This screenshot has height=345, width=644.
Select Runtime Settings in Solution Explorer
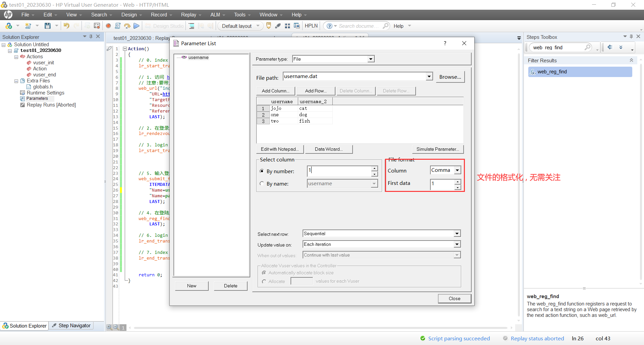coord(46,93)
